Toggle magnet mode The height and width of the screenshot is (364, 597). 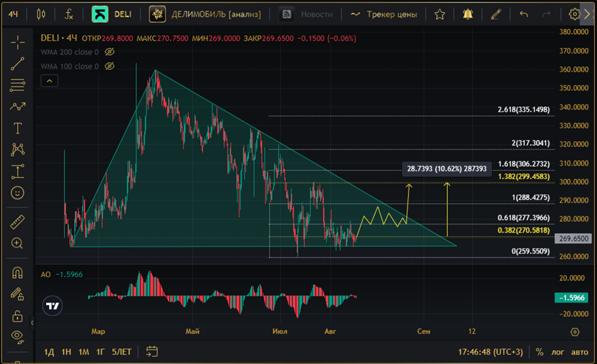pos(17,273)
